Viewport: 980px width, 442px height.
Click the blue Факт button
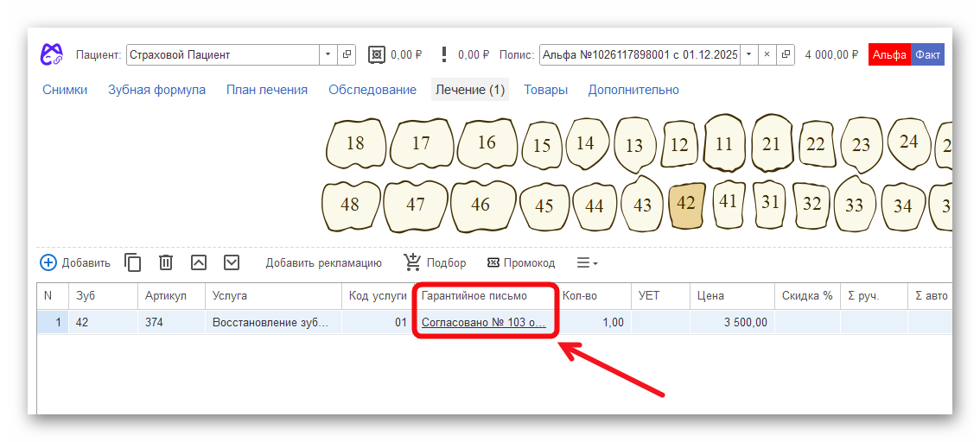click(x=927, y=55)
